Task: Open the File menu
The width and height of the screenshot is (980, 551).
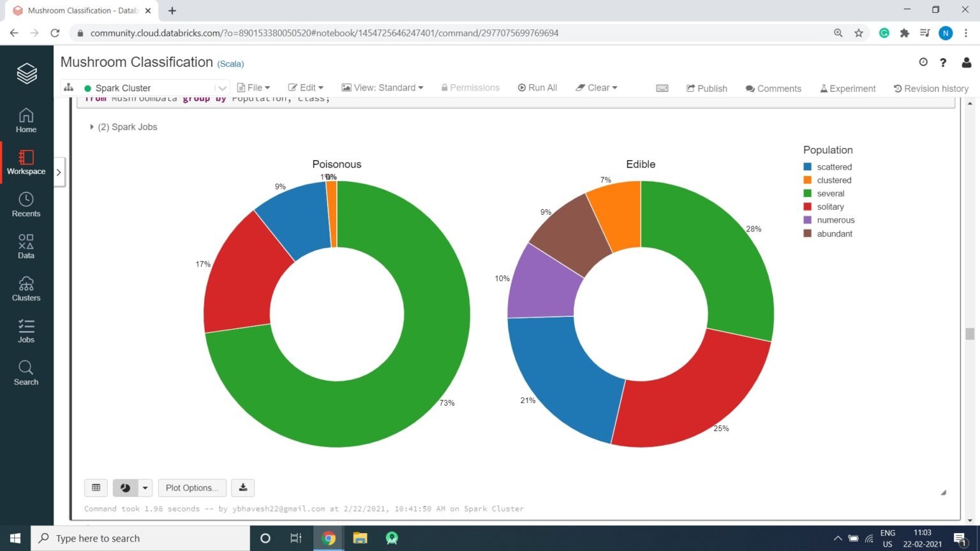Action: pos(253,88)
